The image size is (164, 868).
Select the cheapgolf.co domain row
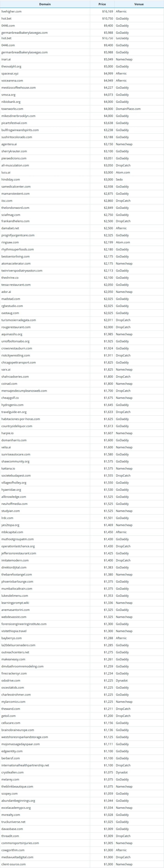pyautogui.click(x=10, y=398)
